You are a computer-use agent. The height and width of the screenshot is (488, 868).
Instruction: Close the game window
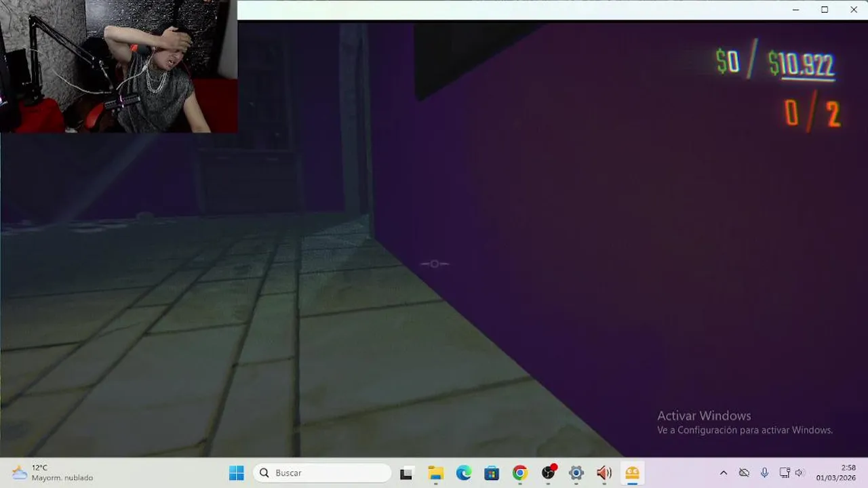pyautogui.click(x=854, y=9)
